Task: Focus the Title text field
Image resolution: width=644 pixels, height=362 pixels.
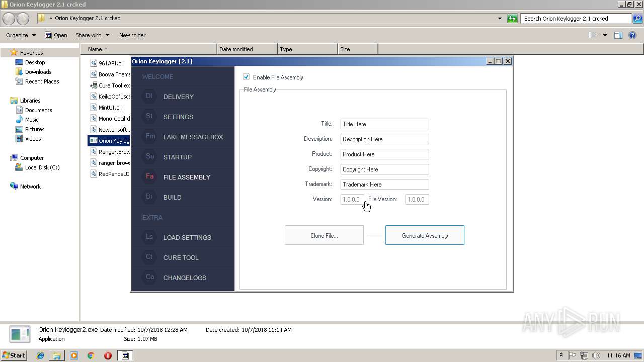Action: click(385, 124)
